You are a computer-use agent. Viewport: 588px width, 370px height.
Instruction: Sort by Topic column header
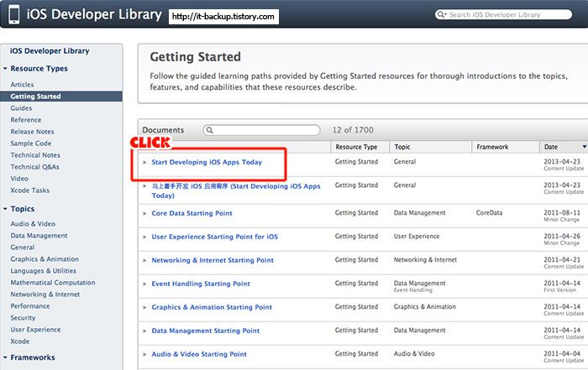430,147
